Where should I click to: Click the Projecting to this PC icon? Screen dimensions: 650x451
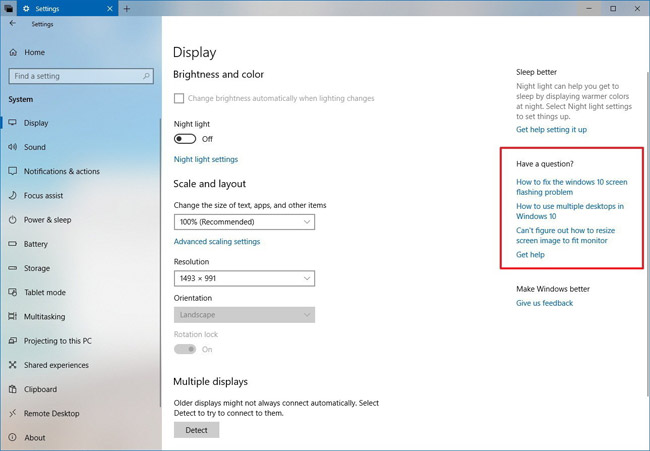(x=13, y=341)
